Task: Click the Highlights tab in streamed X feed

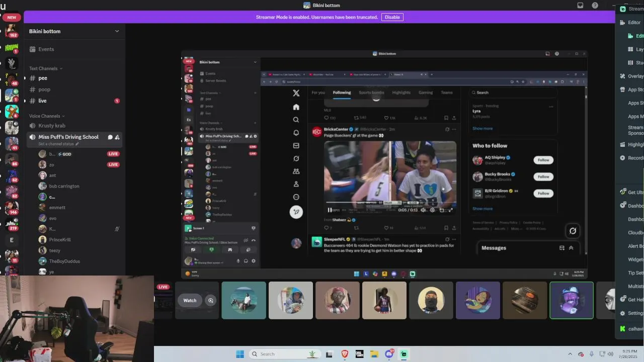Action: coord(401,93)
